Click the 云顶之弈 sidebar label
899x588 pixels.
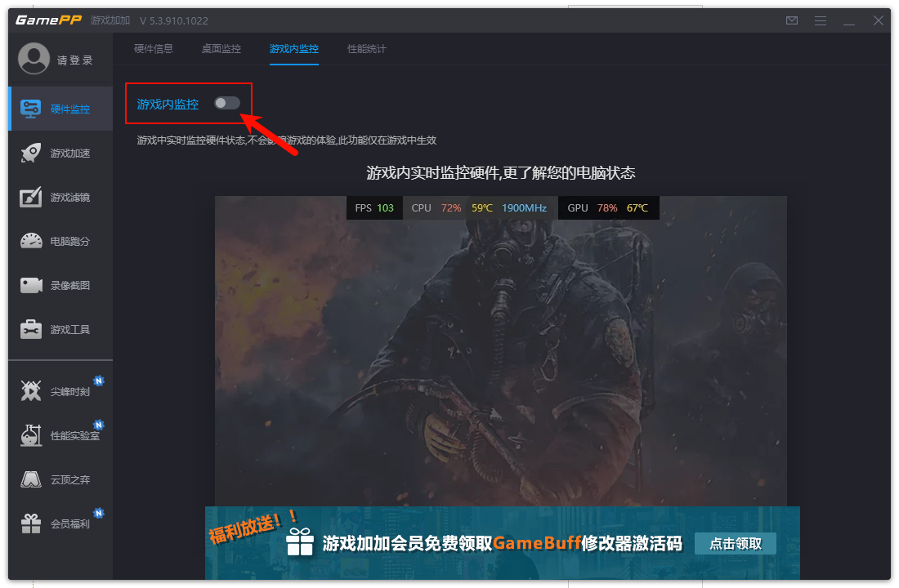pos(70,479)
